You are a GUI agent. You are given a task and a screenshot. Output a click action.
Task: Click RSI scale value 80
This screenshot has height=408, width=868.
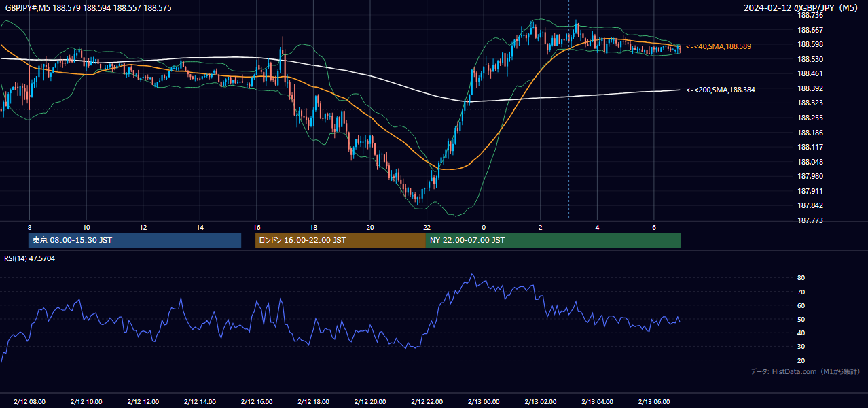click(801, 278)
